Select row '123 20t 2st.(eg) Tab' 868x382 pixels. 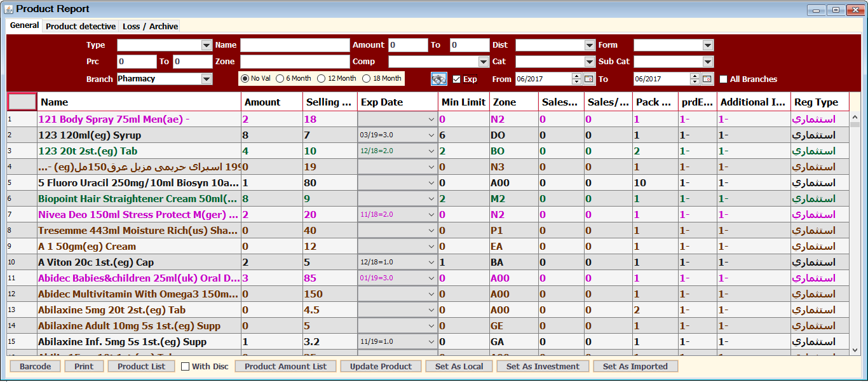pos(428,151)
